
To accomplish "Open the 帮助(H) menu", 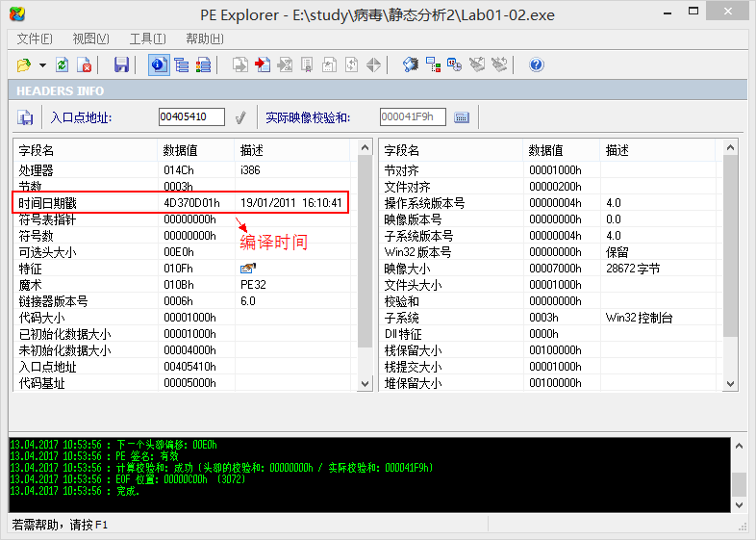I will tap(204, 39).
